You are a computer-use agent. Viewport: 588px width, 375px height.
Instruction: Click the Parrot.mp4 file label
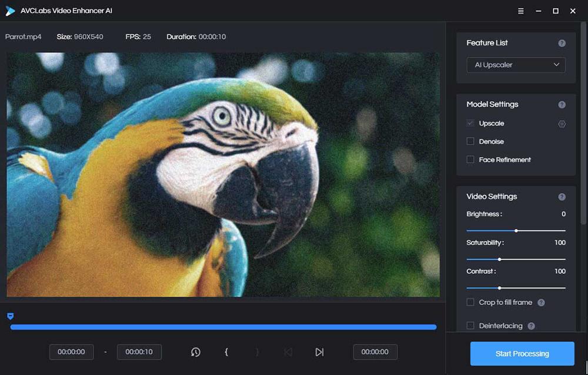(23, 36)
